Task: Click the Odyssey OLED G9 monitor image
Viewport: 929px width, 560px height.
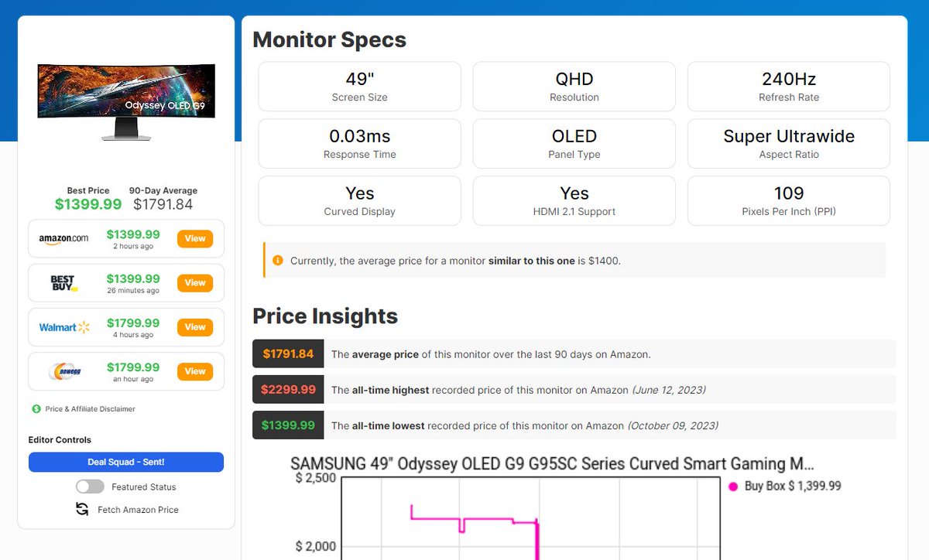Action: point(126,101)
